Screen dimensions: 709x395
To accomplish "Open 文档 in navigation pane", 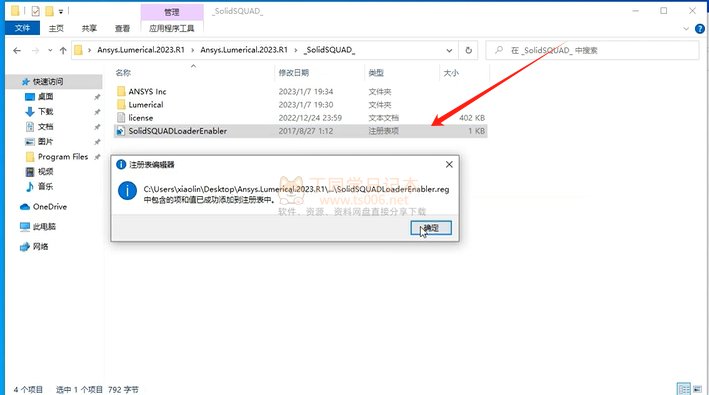I will (45, 127).
